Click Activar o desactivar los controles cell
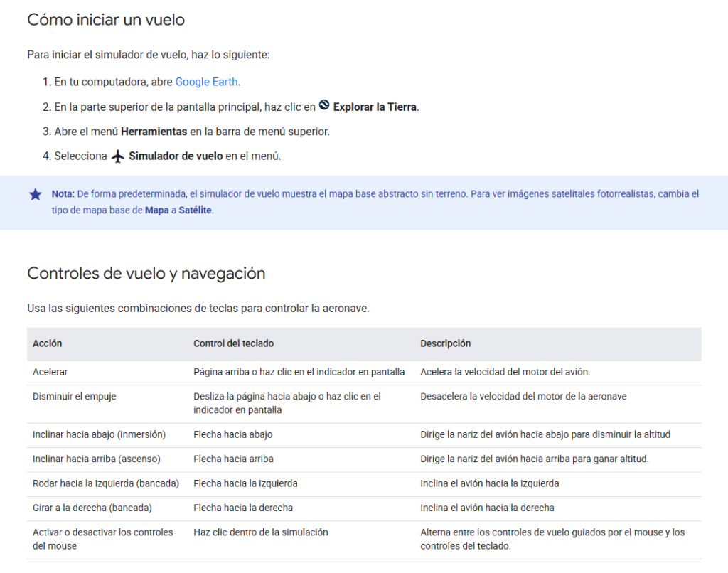Viewport: 728px width, 573px height. click(x=102, y=539)
